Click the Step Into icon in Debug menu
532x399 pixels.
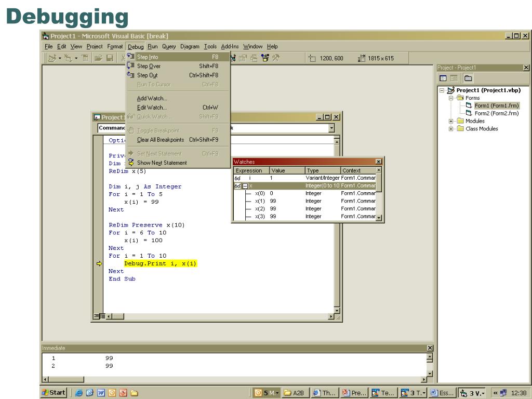[x=130, y=56]
